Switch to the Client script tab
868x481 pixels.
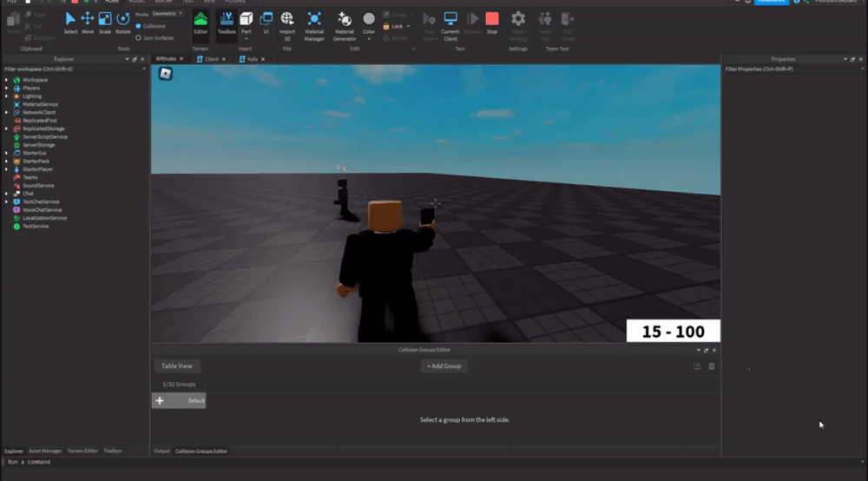[x=207, y=59]
